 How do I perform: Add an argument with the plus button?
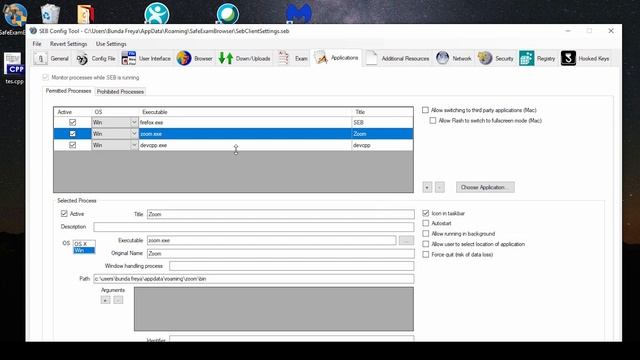pyautogui.click(x=105, y=300)
